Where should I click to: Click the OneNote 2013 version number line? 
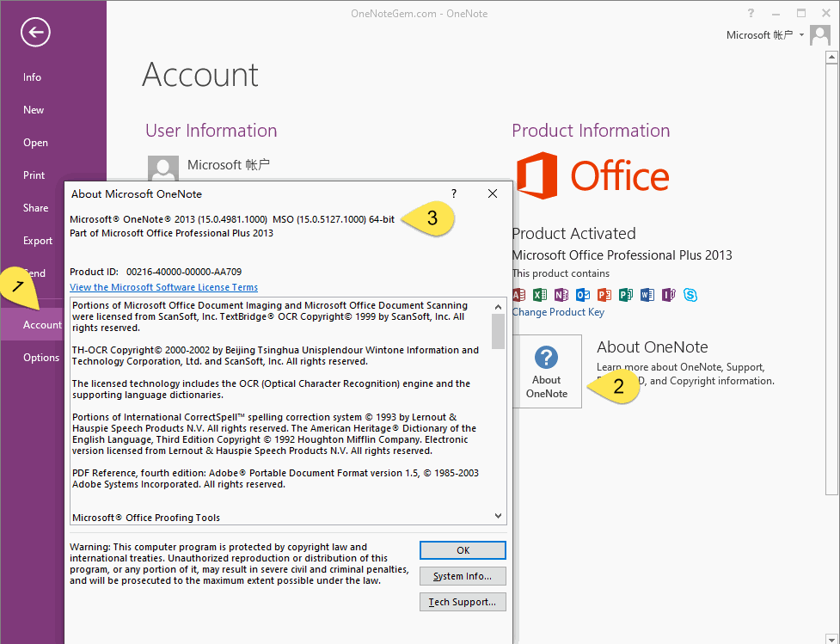click(x=232, y=219)
